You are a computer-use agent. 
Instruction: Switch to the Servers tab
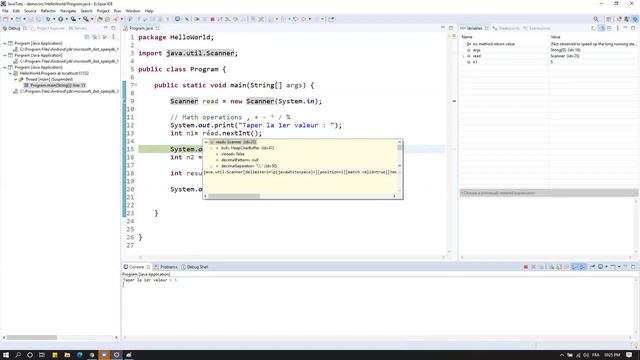point(78,28)
